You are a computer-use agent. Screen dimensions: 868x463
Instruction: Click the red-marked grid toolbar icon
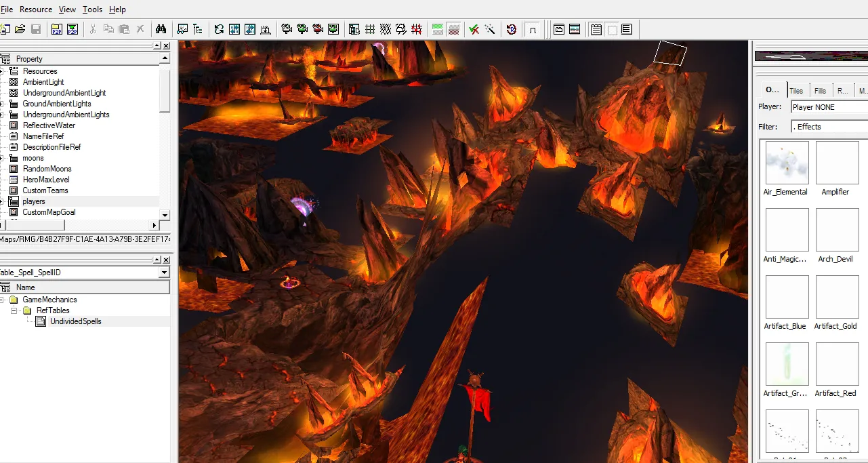pyautogui.click(x=417, y=29)
